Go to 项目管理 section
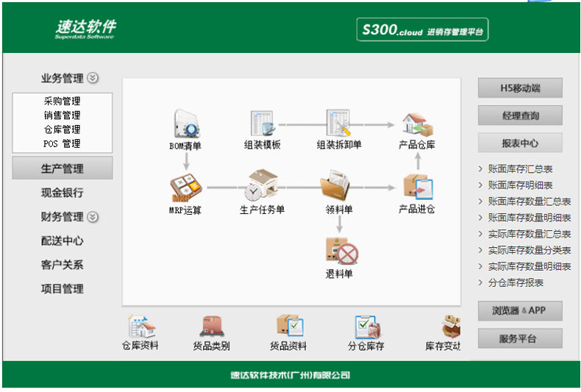Image resolution: width=581 pixels, height=392 pixels. tap(63, 288)
